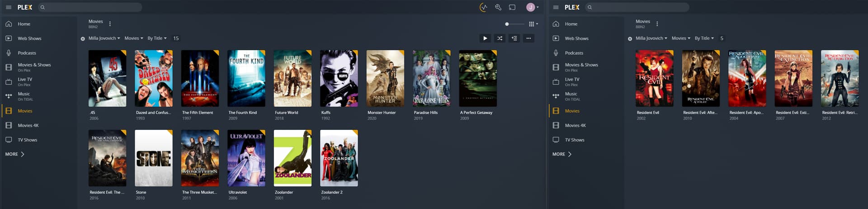Viewport: 868px width, 209px height.
Task: Select Music on TIDAL in 5-movie window sidebar
Action: click(585, 96)
